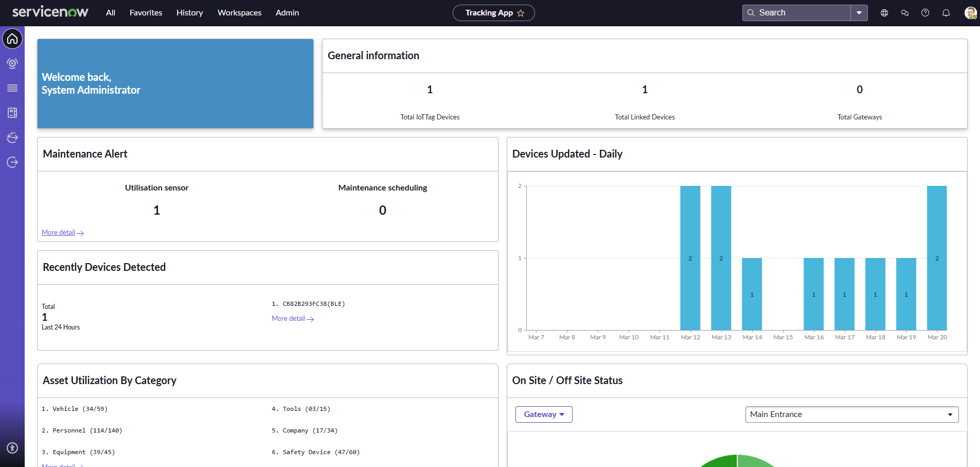Click the Total Linked Devices label

coord(645,117)
